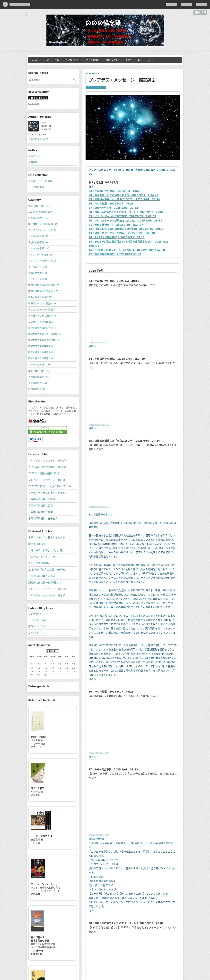
Task: Jump to TOC entry 46：QFS 量子金融システム
Action: pyautogui.click(x=127, y=250)
